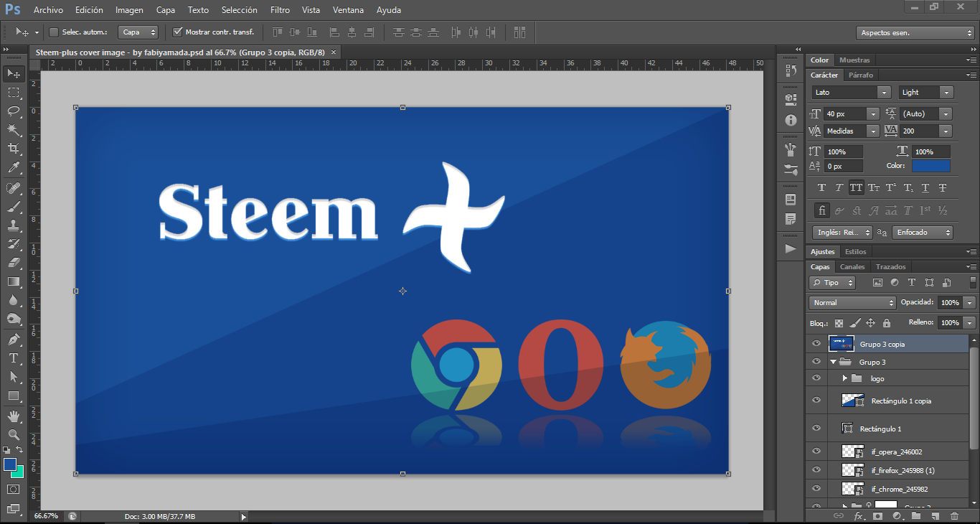Viewport: 980px width, 524px height.
Task: Select the Eraser tool
Action: (x=14, y=263)
